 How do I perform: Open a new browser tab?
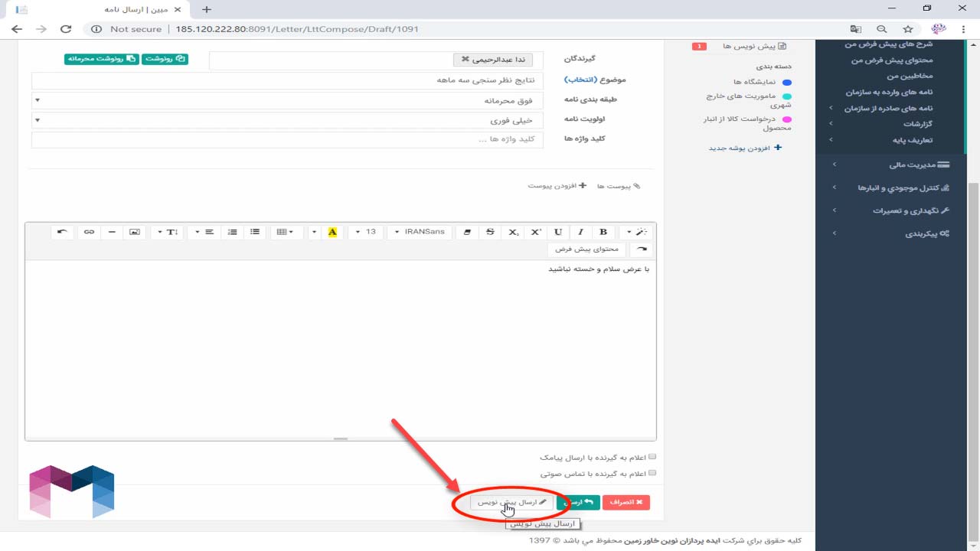(206, 9)
